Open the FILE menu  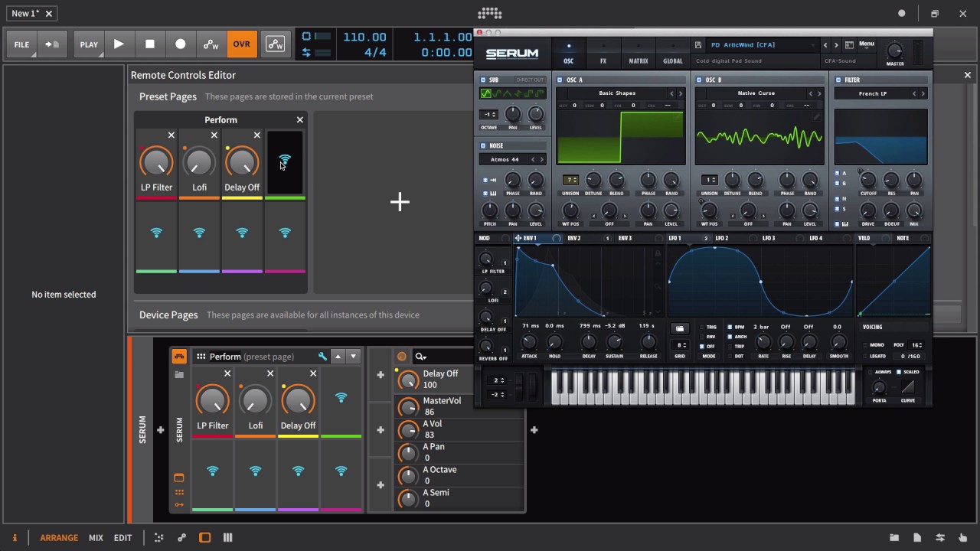pos(21,44)
